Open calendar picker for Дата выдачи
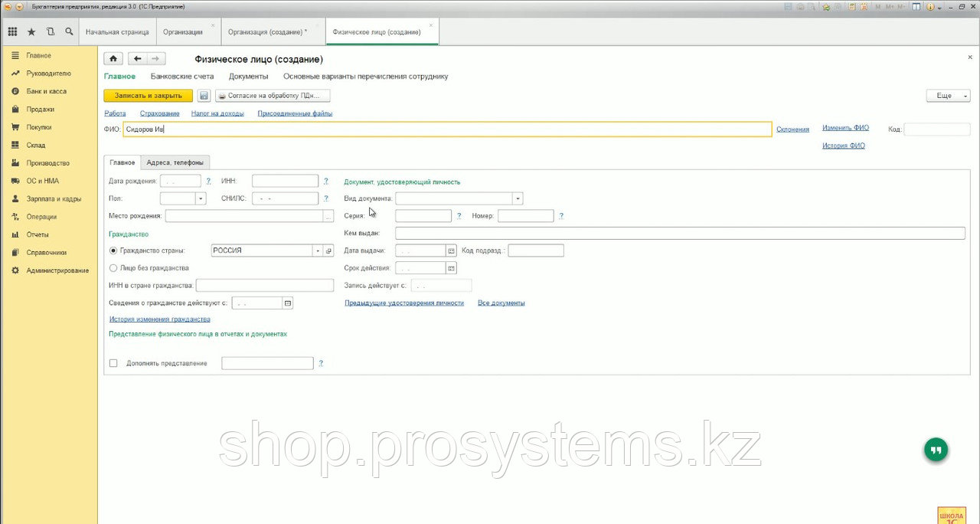Screen dimensions: 980x524 point(451,251)
